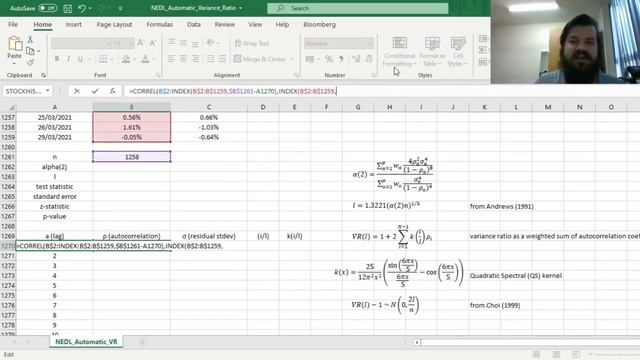Switch to the Page Layout tab
The width and height of the screenshot is (640, 360).
pos(114,24)
